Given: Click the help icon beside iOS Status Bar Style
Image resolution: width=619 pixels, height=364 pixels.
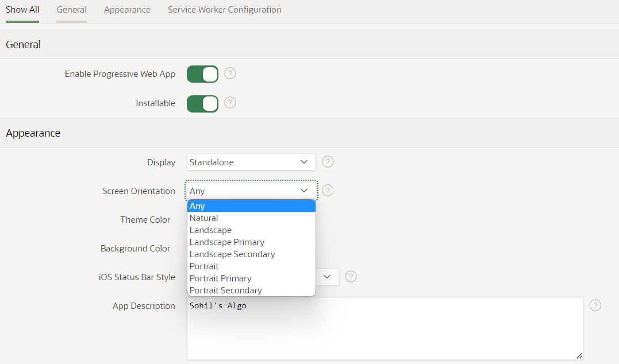Looking at the screenshot, I should (x=351, y=277).
